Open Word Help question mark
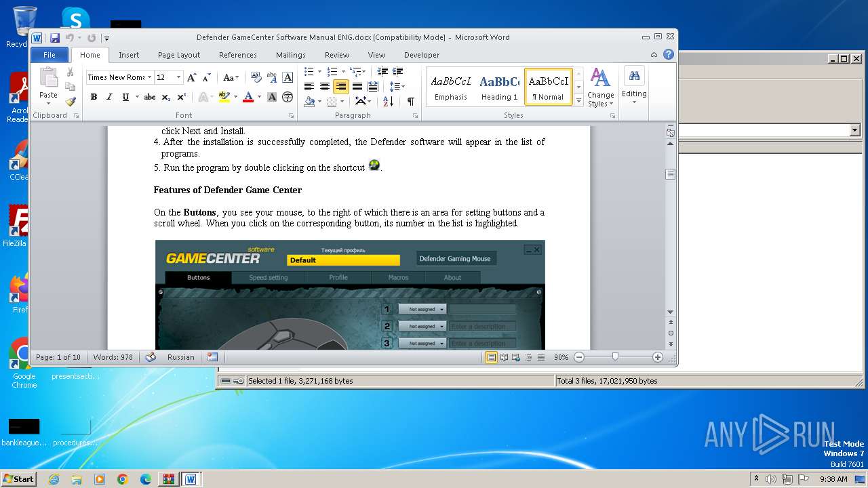 tap(669, 55)
